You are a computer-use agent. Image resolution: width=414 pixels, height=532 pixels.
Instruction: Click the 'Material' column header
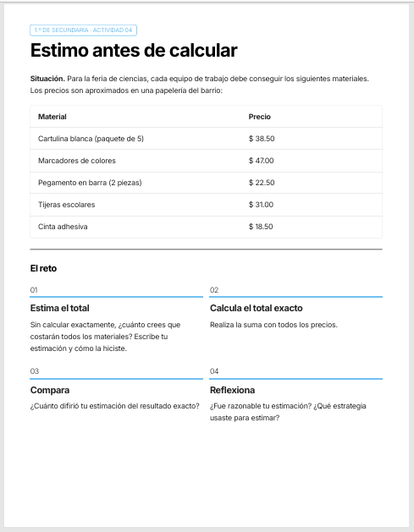click(52, 117)
